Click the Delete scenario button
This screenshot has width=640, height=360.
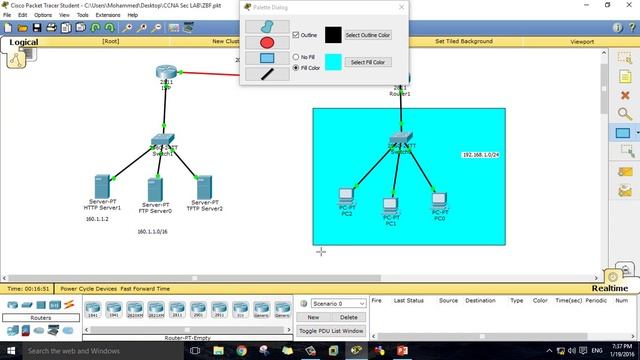[349, 317]
